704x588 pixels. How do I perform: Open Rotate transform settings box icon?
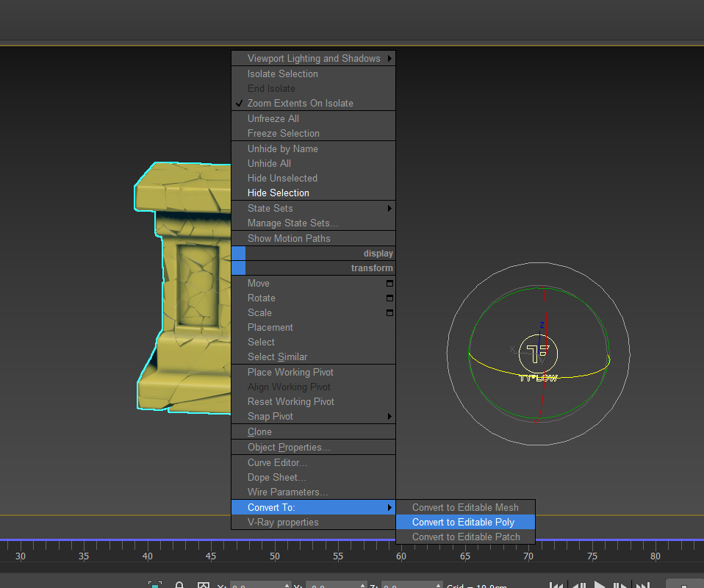(389, 298)
